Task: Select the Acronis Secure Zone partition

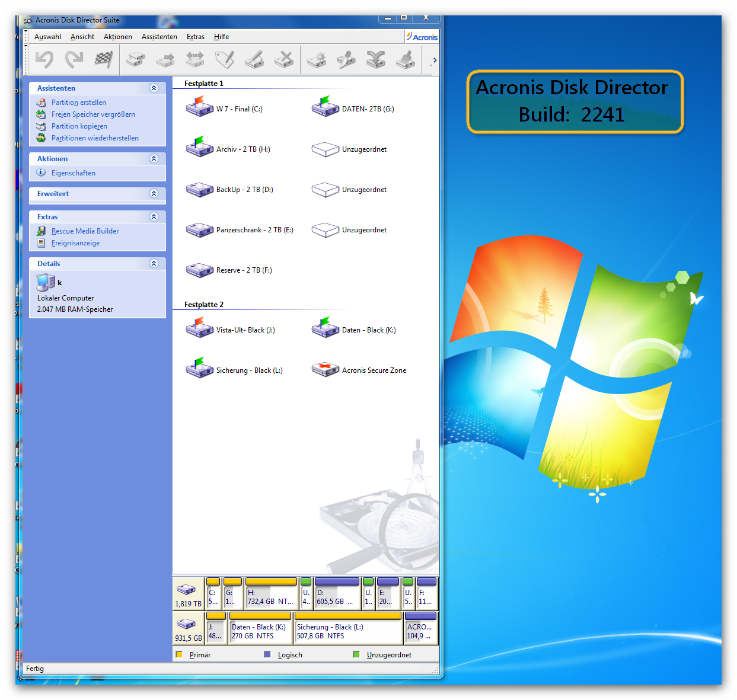Action: point(359,370)
